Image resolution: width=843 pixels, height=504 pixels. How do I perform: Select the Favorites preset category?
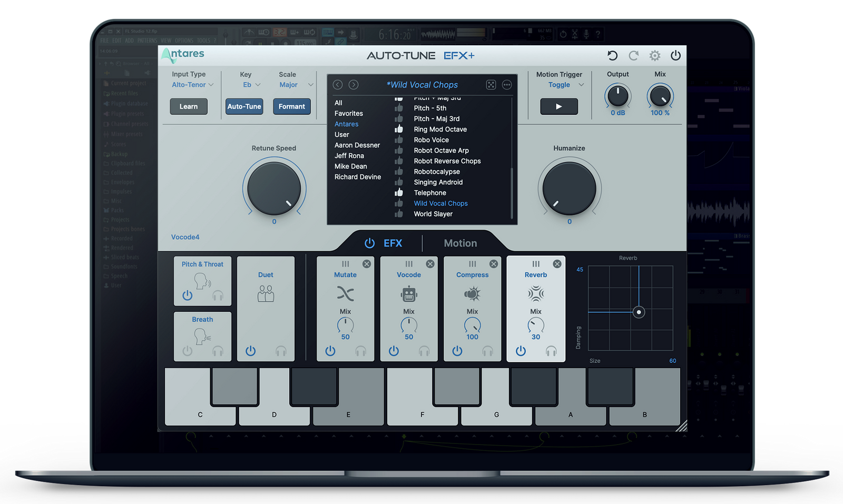[x=349, y=113]
